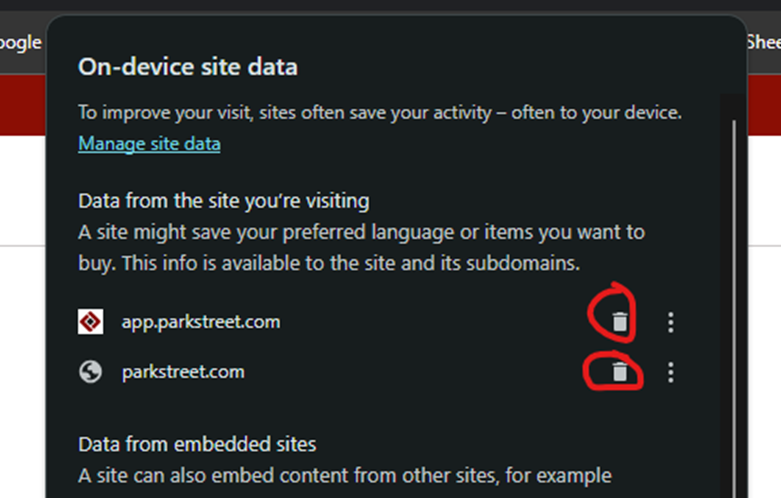Select the app.parkstreet.com domain label
Viewport: 781px width, 498px height.
(x=201, y=322)
